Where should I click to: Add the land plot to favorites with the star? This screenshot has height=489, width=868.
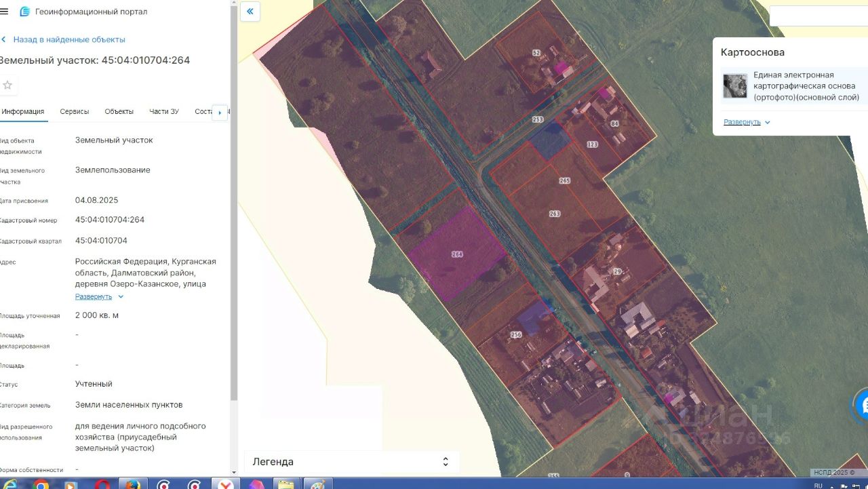7,85
